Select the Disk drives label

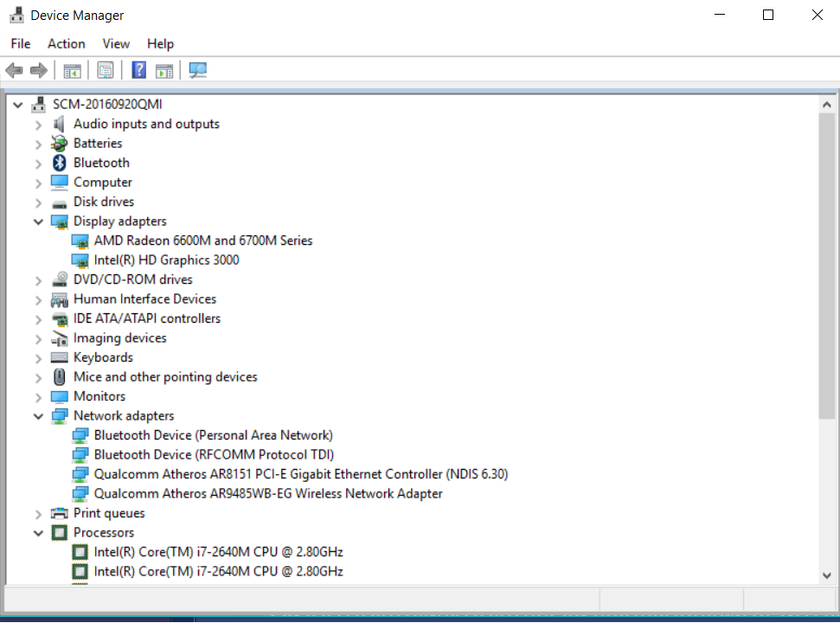tap(104, 202)
